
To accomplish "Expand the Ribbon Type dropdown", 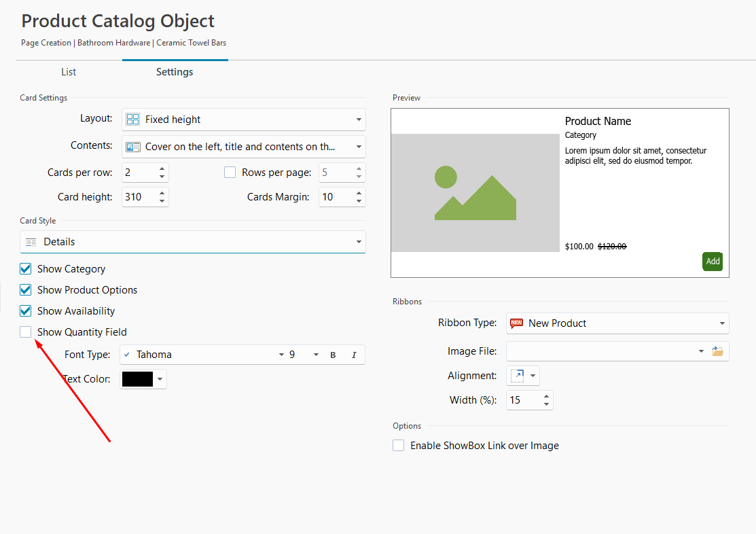I will click(617, 323).
